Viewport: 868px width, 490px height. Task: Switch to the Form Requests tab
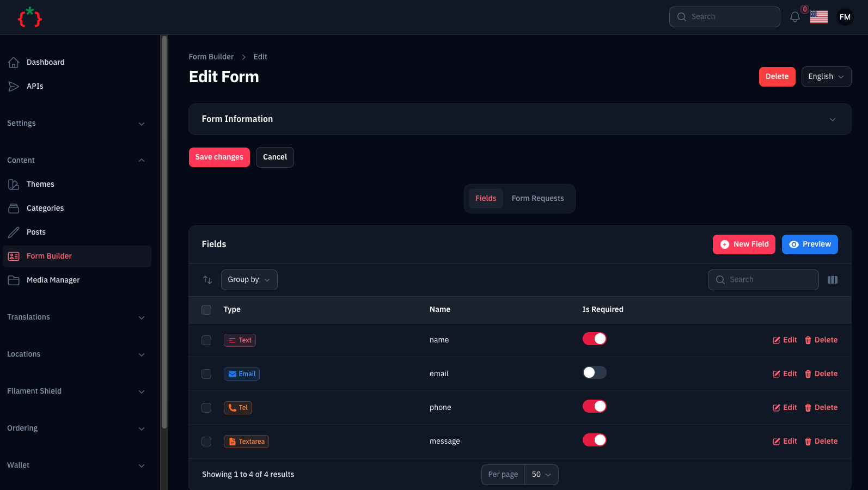point(538,199)
